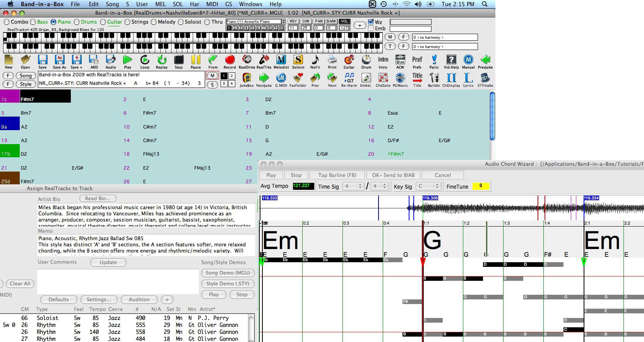The width and height of the screenshot is (644, 342).
Task: Open the Thru harmony dropdown beside T
Action: 445,46
